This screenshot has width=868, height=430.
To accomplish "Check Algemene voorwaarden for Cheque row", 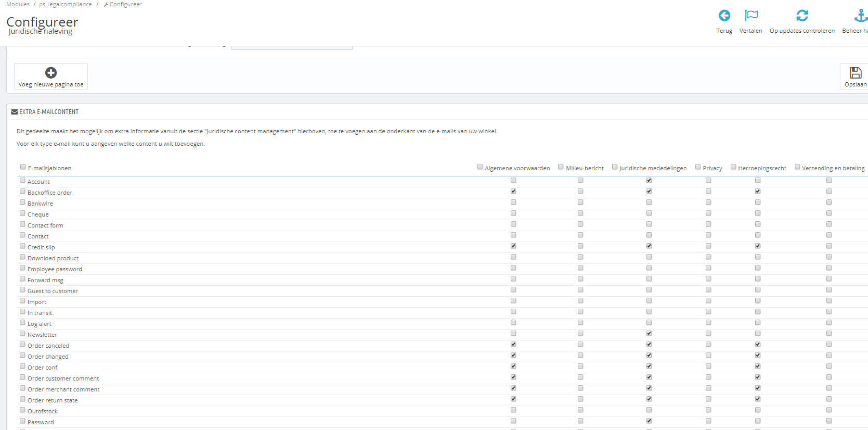I will tap(513, 213).
